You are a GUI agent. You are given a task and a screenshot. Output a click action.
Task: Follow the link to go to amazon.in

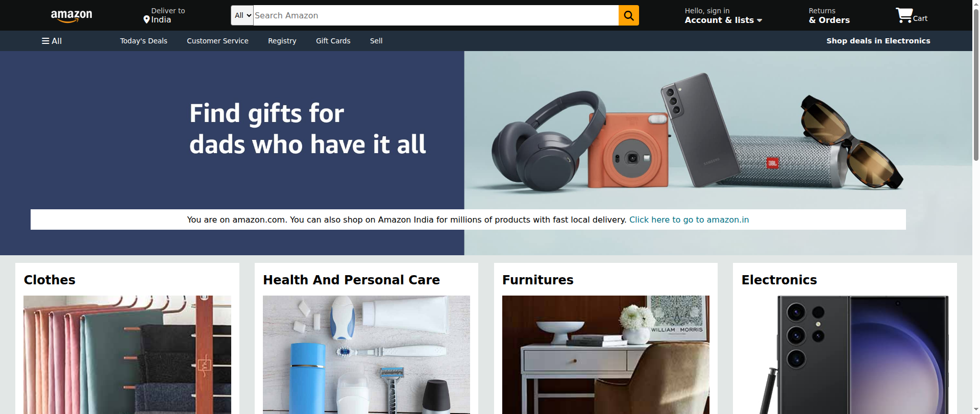pos(689,220)
